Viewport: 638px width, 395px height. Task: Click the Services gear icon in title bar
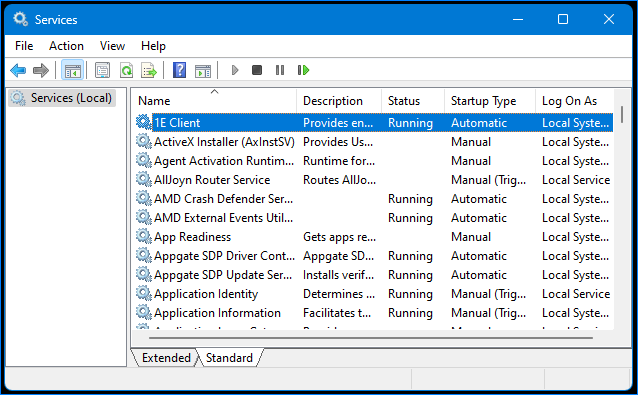(x=20, y=19)
